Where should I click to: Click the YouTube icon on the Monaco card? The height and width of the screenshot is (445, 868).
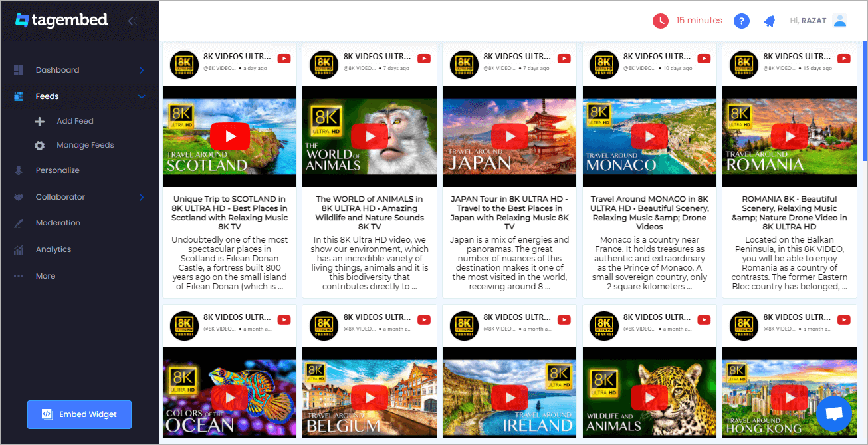[x=704, y=59]
